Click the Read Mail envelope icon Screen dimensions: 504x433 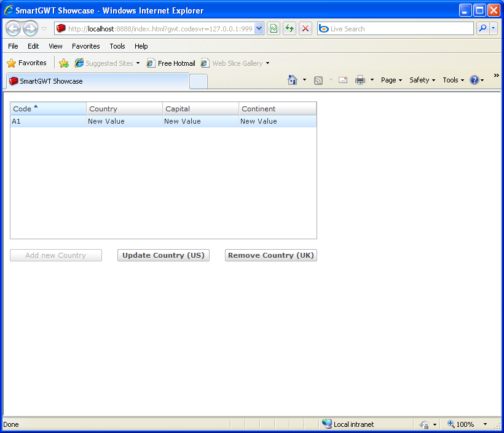[343, 80]
